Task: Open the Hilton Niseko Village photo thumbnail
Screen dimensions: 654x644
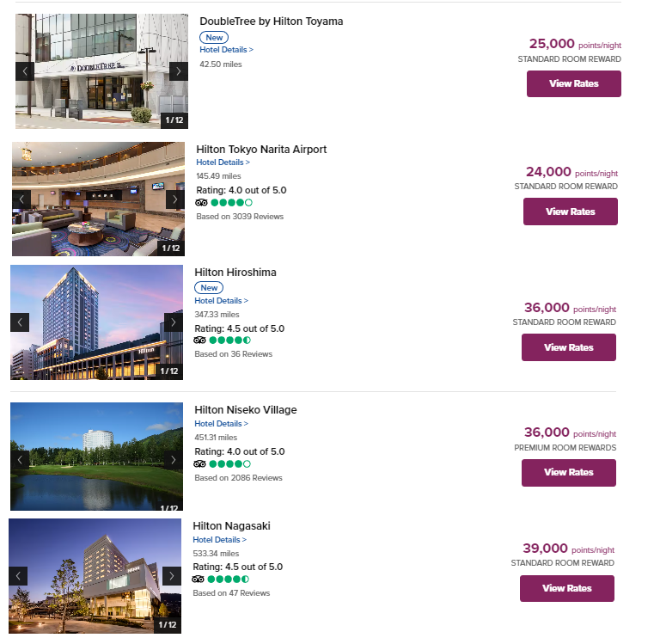Action: coord(96,456)
